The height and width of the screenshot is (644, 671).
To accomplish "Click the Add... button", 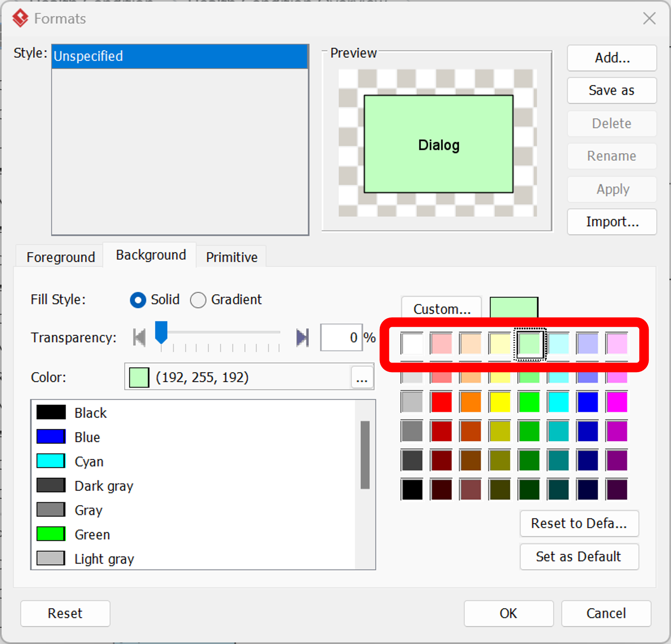I will [x=611, y=58].
